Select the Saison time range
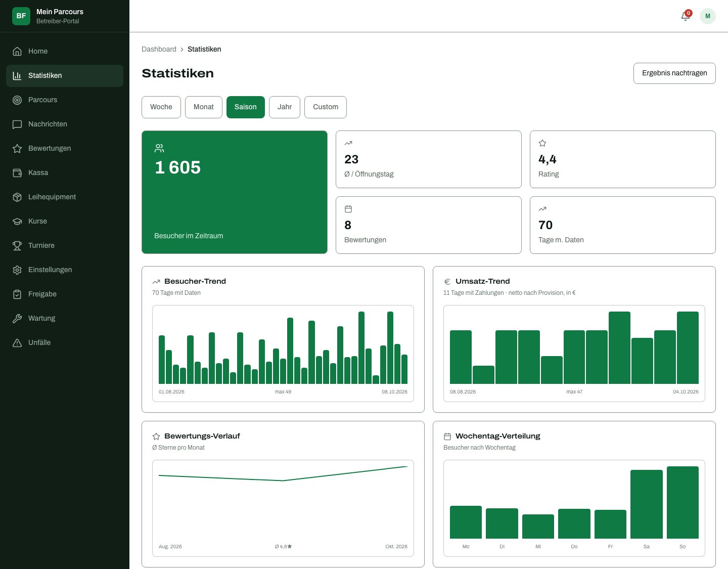This screenshot has height=569, width=728. coord(246,107)
